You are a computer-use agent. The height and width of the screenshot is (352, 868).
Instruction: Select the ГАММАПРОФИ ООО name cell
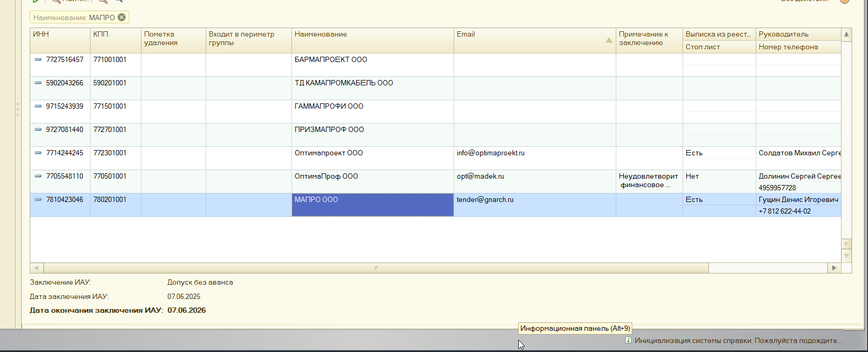pyautogui.click(x=373, y=111)
